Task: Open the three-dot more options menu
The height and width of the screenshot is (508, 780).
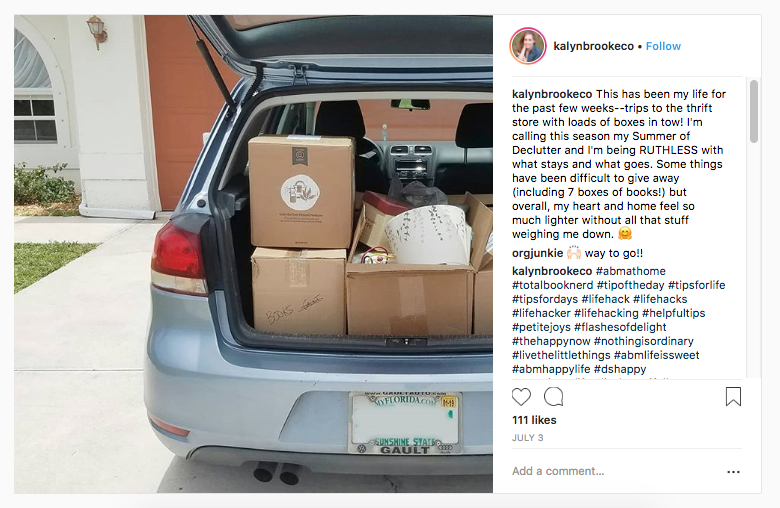Action: tap(733, 472)
